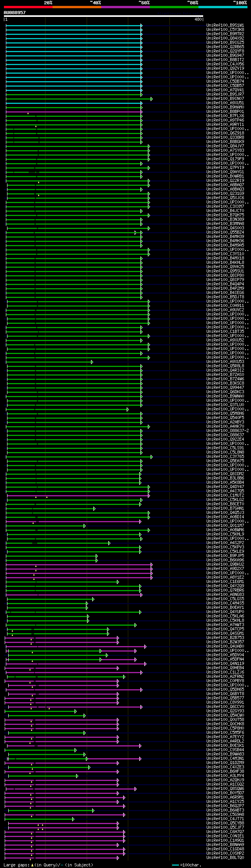Select the UniRef100_Q5XJC6 label

225,198
